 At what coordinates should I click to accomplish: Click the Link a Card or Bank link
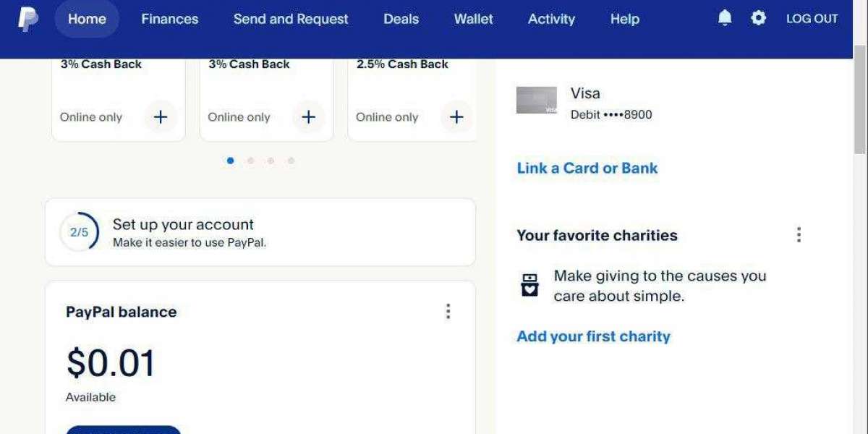587,169
